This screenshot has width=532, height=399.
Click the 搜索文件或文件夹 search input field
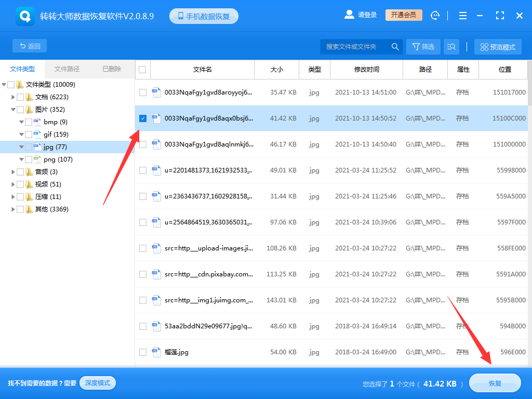tap(353, 46)
